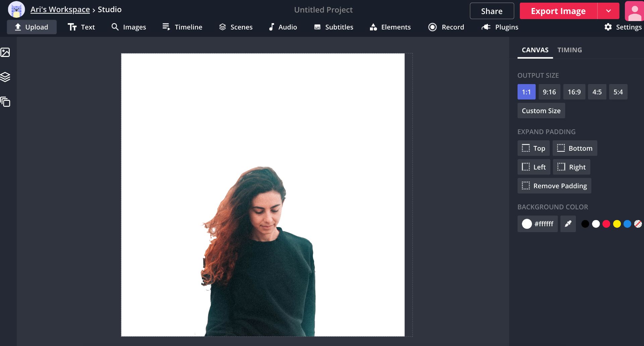This screenshot has width=644, height=346.
Task: Open the Export Image dropdown arrow
Action: pyautogui.click(x=608, y=11)
